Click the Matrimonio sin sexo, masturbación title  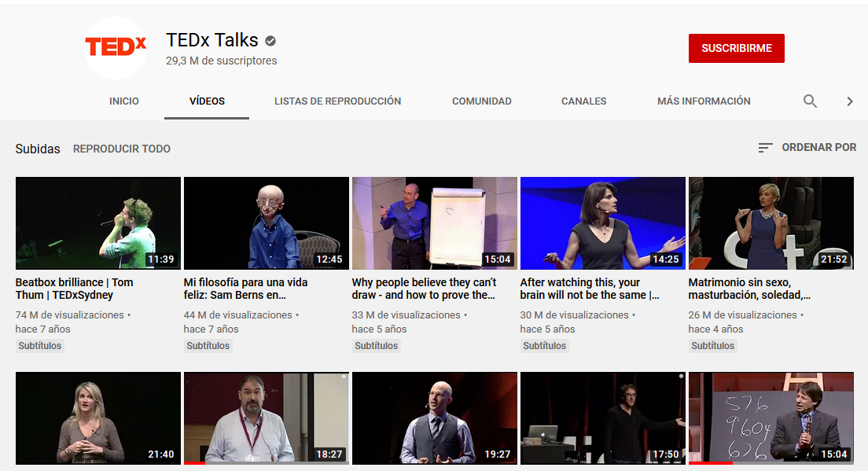pos(749,289)
